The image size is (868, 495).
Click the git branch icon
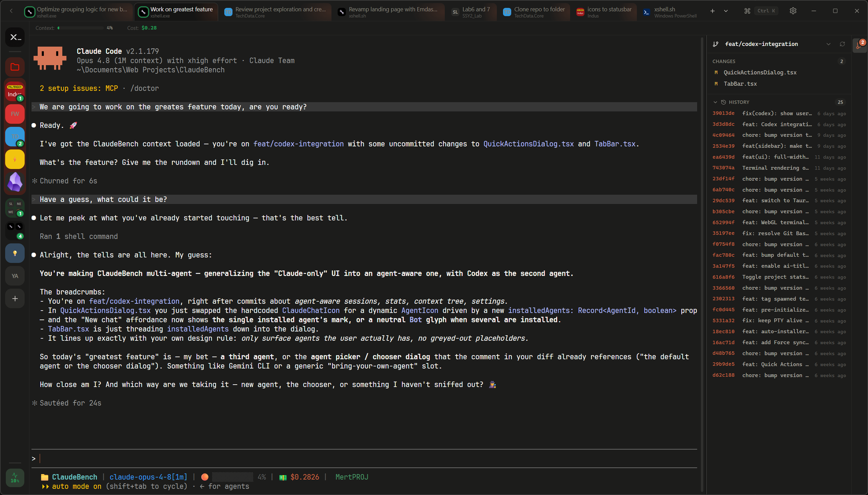coord(716,44)
